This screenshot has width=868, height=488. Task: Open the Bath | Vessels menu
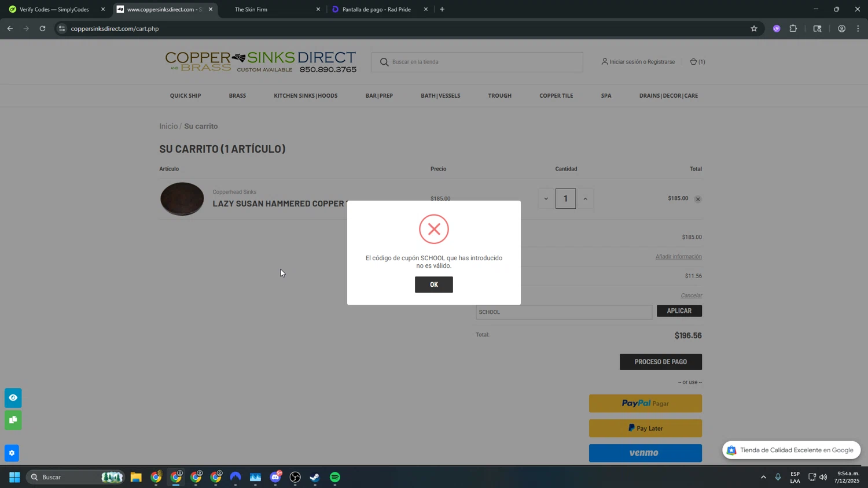click(x=440, y=96)
